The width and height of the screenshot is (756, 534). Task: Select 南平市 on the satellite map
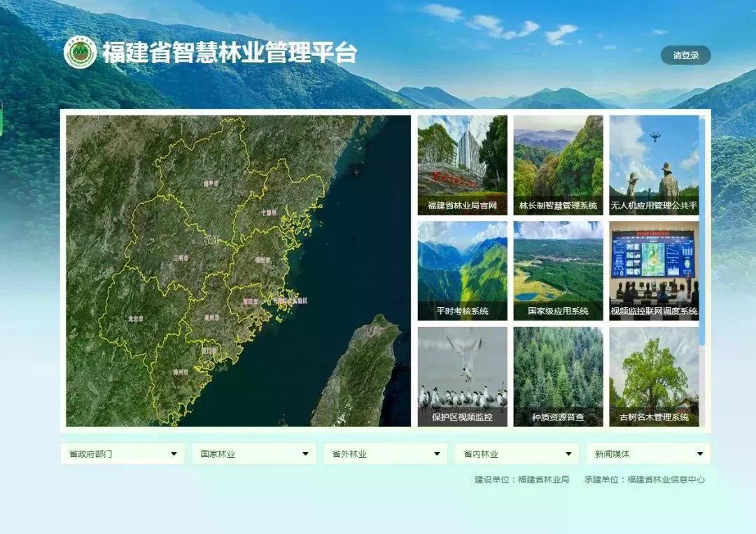(x=211, y=183)
